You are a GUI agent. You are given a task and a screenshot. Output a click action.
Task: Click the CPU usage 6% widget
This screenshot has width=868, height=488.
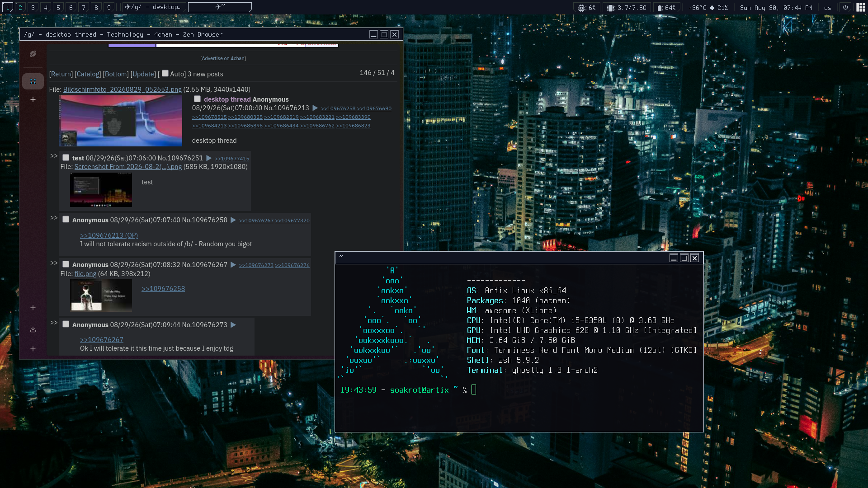[x=587, y=8]
